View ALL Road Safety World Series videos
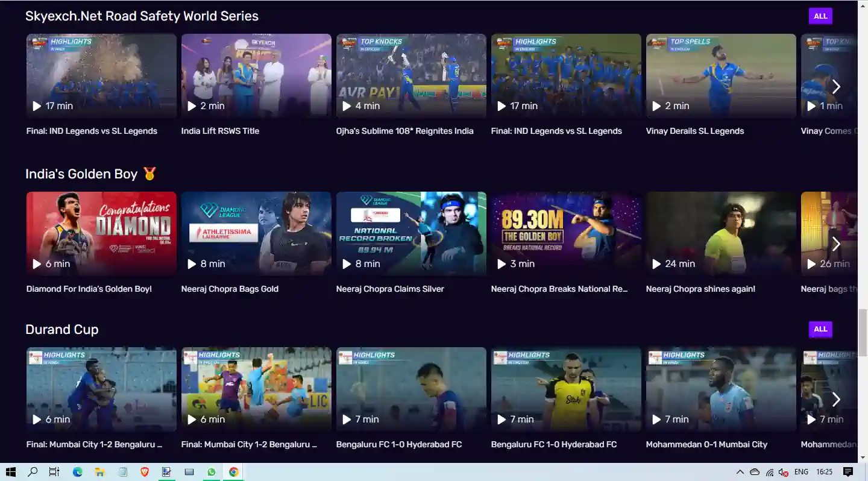 pos(820,16)
